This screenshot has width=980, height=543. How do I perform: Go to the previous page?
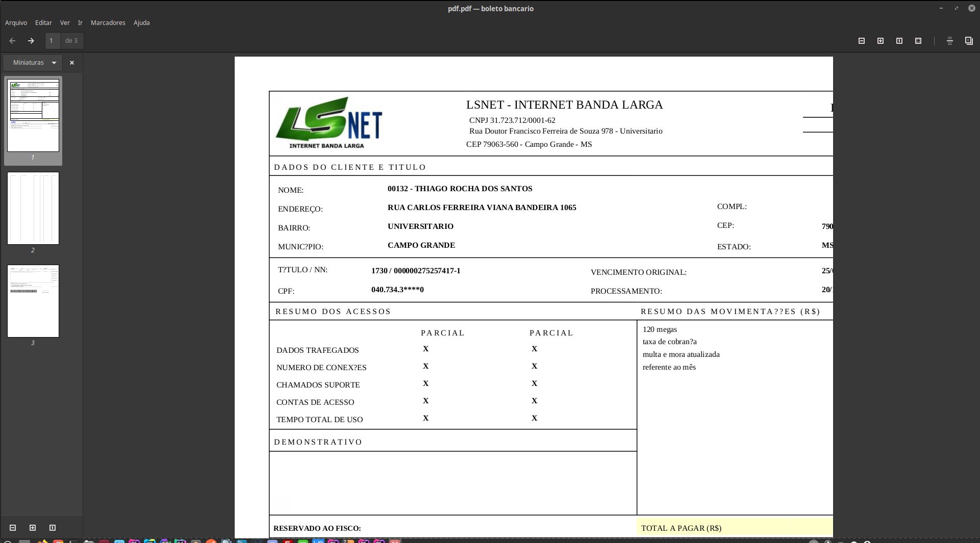pos(12,41)
